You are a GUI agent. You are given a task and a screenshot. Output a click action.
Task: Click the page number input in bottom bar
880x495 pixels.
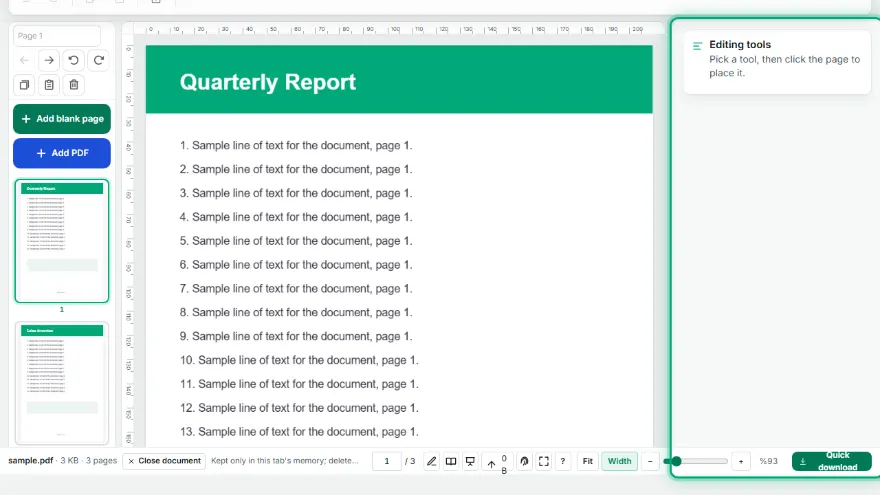(387, 461)
